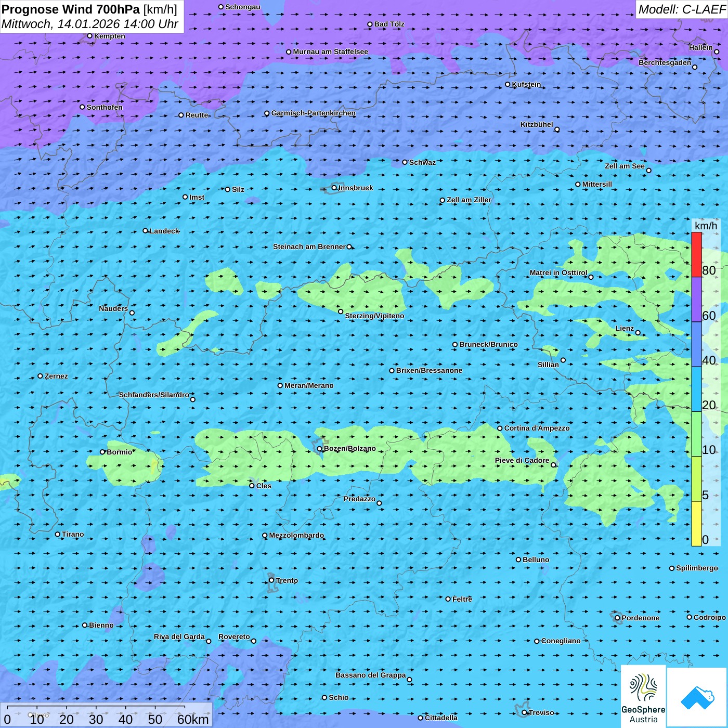Click the 'Modell: C-LAEF' label
The height and width of the screenshot is (728, 728).
(681, 9)
